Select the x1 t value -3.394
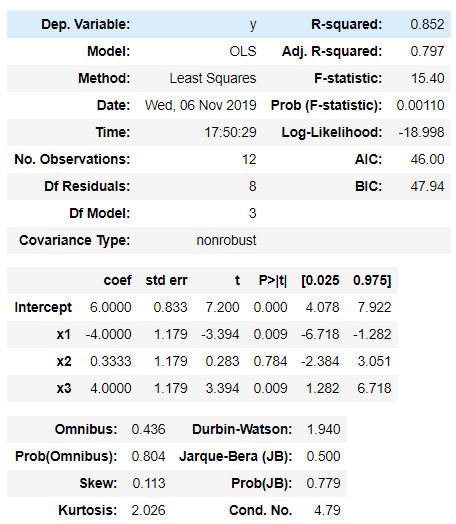Viewport: 456px width, 524px height. coord(220,335)
